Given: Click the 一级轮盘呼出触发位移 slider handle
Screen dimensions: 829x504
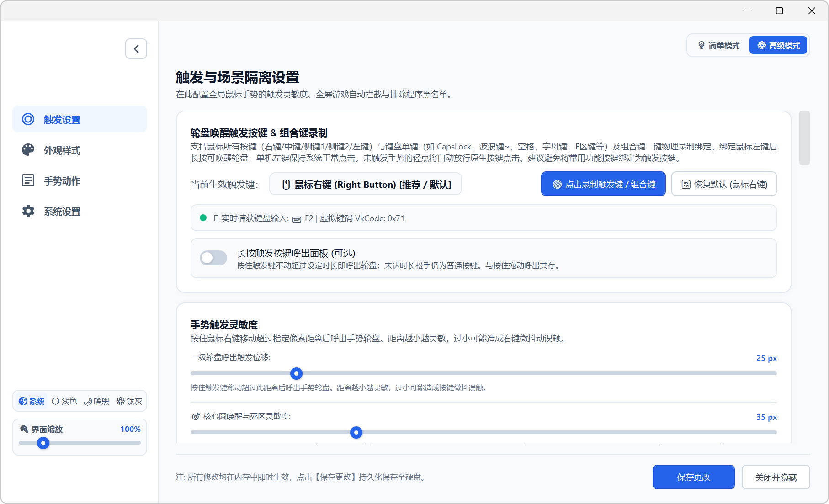Looking at the screenshot, I should tap(297, 373).
